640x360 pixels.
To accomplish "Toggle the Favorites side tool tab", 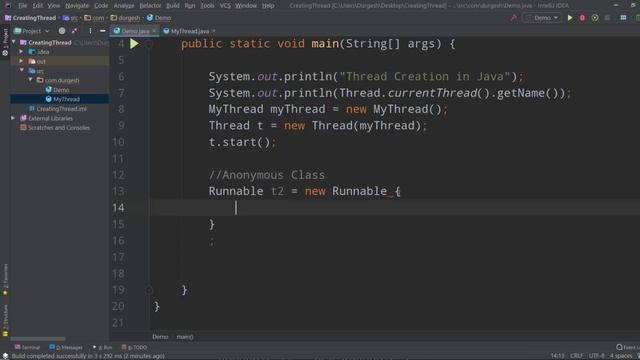I will pos(5,280).
